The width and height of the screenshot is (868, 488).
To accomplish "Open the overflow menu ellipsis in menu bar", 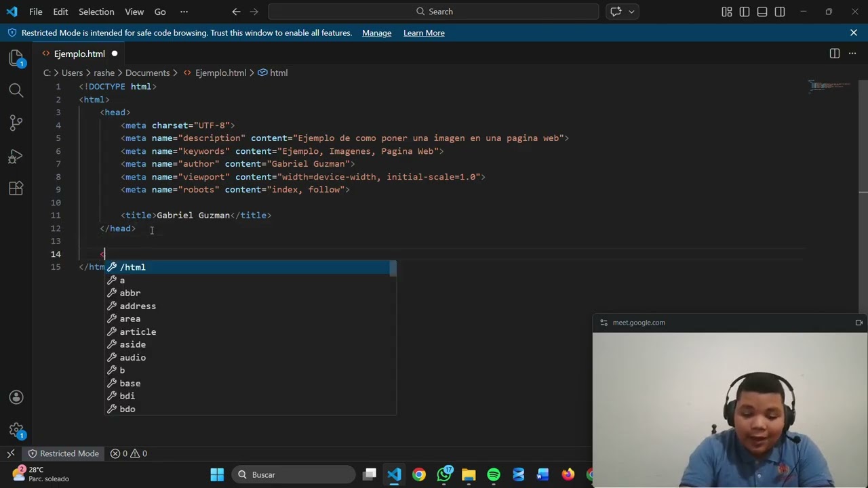I will [x=184, y=12].
